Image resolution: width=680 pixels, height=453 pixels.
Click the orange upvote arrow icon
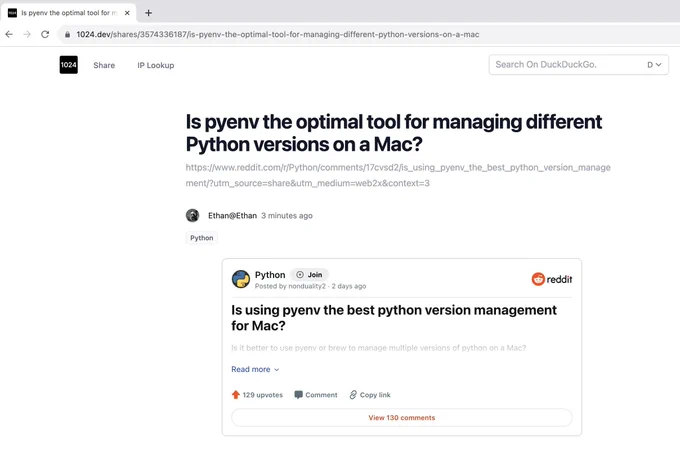pyautogui.click(x=235, y=394)
